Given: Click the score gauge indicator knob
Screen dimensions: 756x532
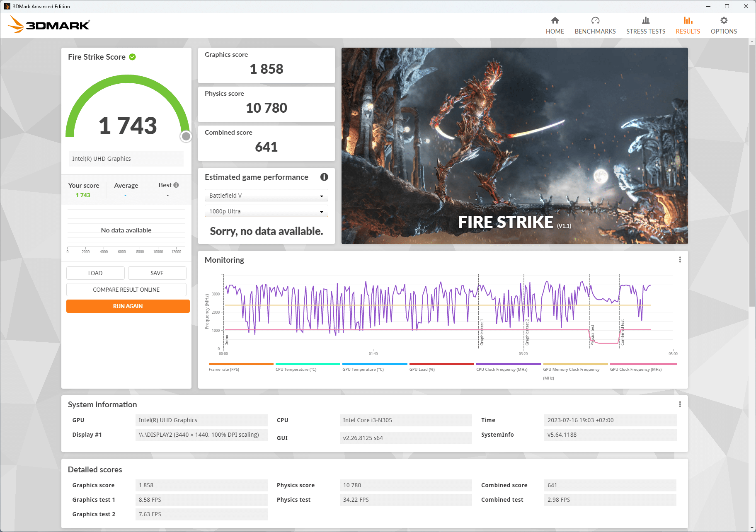Looking at the screenshot, I should pos(186,136).
